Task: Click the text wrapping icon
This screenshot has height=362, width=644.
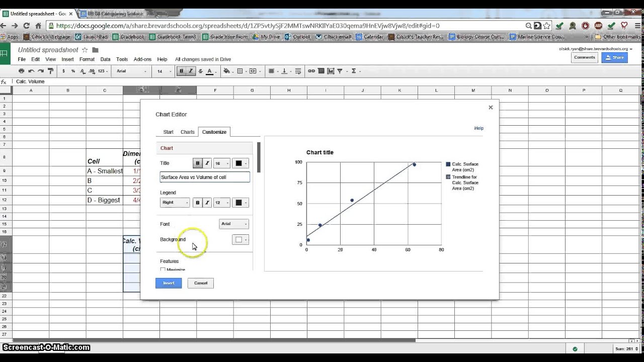Action: 298,71
